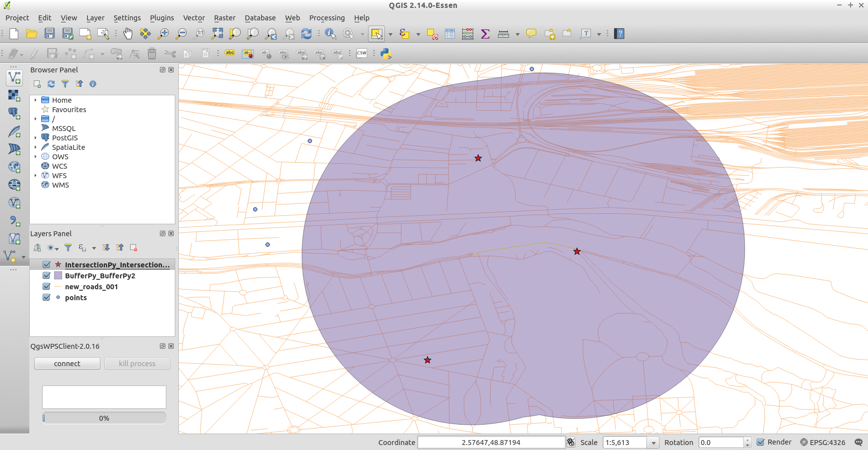Add a PostGIS Layer from the side toolbar
The width and height of the screenshot is (868, 450).
pyautogui.click(x=14, y=113)
